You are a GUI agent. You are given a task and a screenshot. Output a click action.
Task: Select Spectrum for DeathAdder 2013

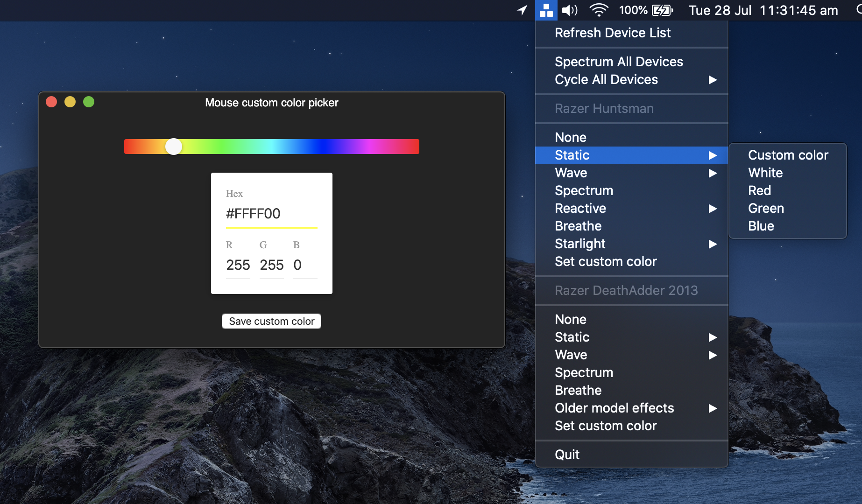(631, 372)
